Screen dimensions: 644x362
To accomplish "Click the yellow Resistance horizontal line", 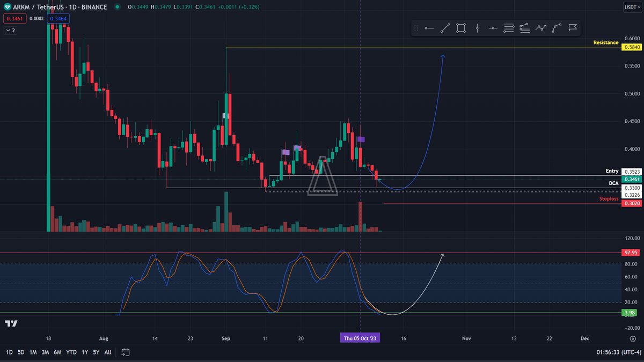I will pyautogui.click(x=423, y=47).
